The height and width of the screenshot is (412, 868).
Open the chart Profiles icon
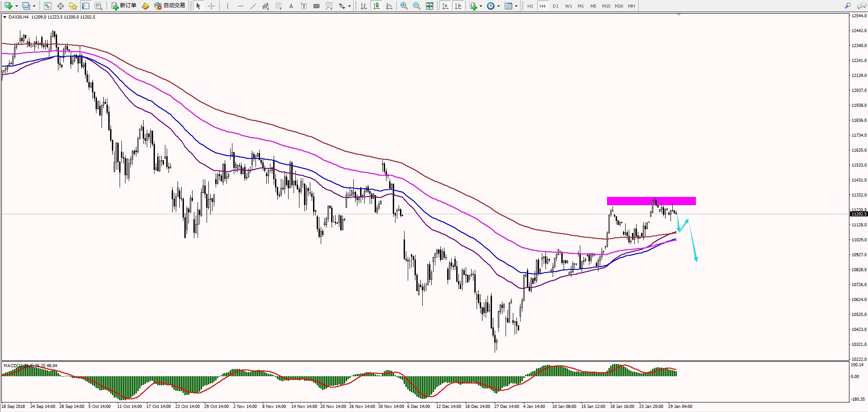click(26, 6)
